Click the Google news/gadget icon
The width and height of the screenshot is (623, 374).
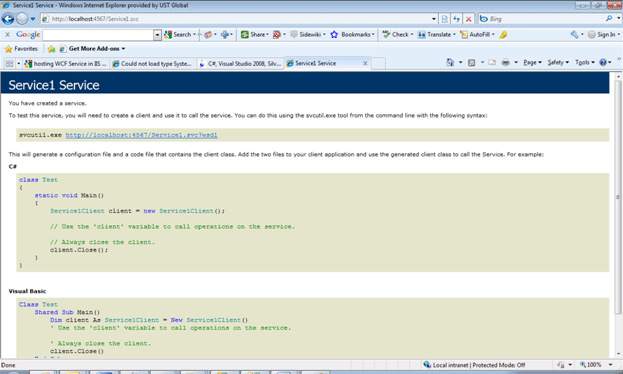[x=208, y=35]
